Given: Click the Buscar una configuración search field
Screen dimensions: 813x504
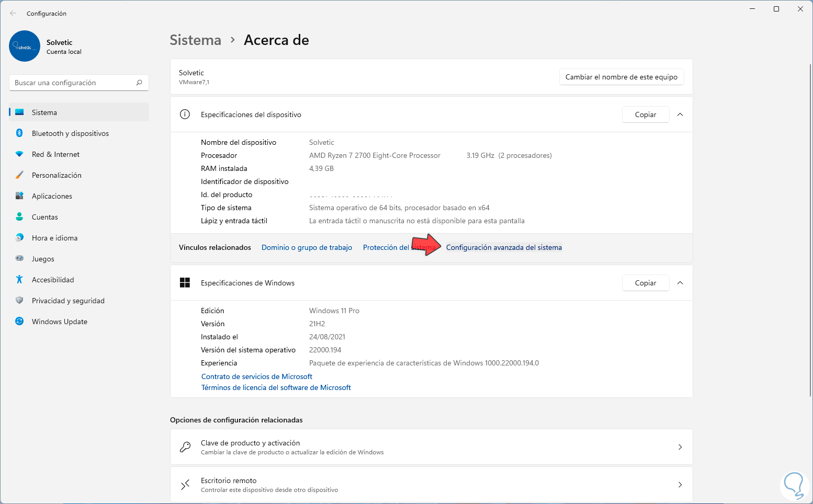Looking at the screenshot, I should coord(73,83).
